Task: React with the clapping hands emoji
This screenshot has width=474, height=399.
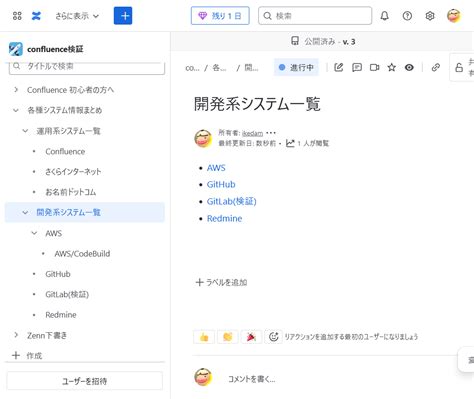Action: pyautogui.click(x=228, y=337)
